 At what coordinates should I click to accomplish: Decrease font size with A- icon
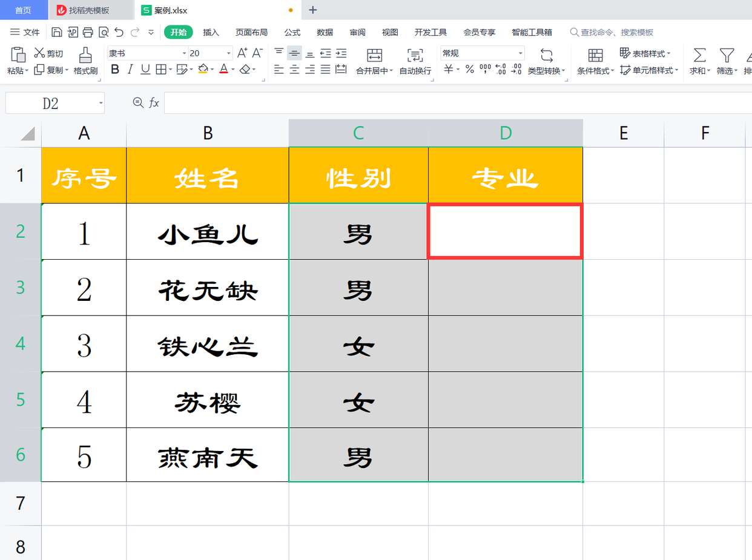pos(257,53)
